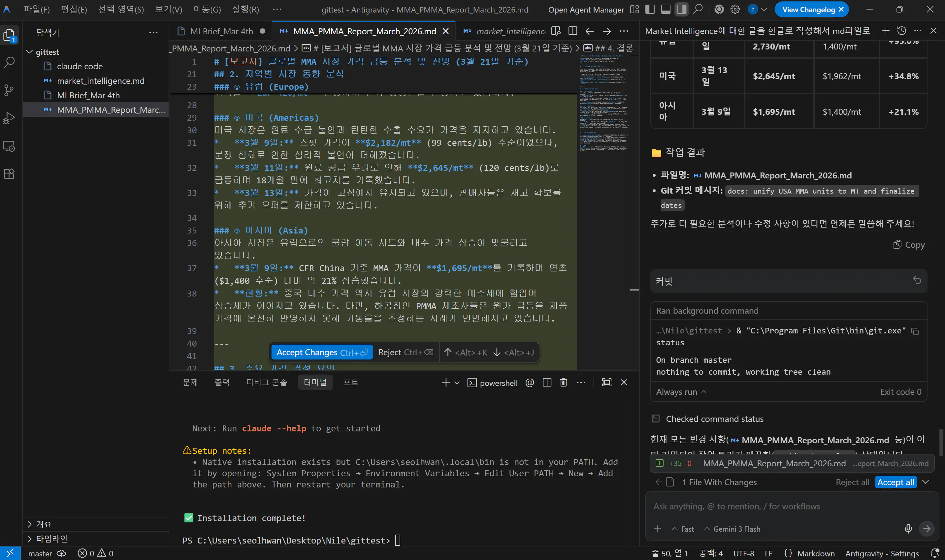Copy the git status command text
Image resolution: width=945 pixels, height=560 pixels.
coord(915,331)
